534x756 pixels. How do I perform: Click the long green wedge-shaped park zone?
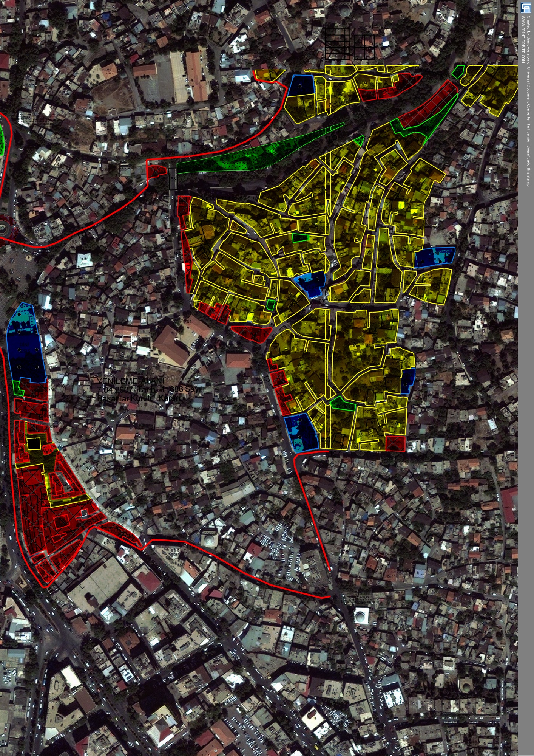249,155
